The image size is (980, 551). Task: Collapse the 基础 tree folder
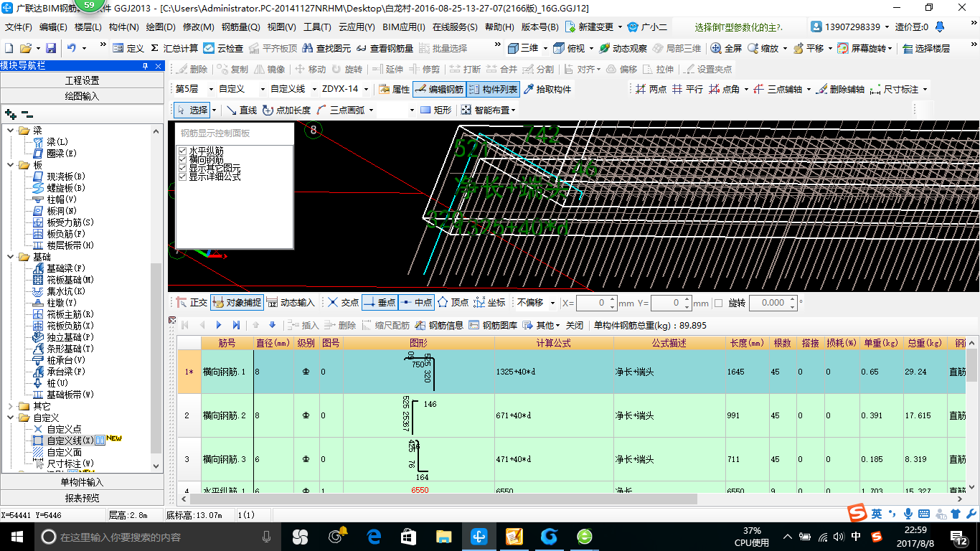click(11, 257)
